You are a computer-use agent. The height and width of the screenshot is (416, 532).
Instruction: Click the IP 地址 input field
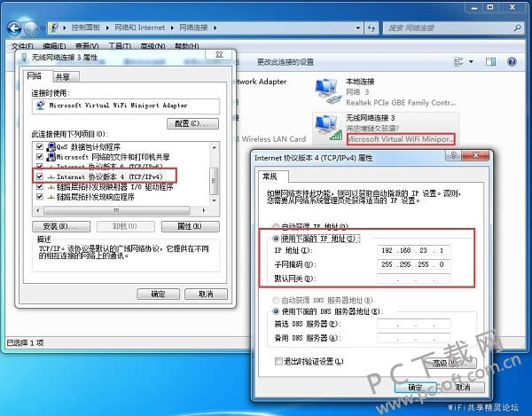413,250
